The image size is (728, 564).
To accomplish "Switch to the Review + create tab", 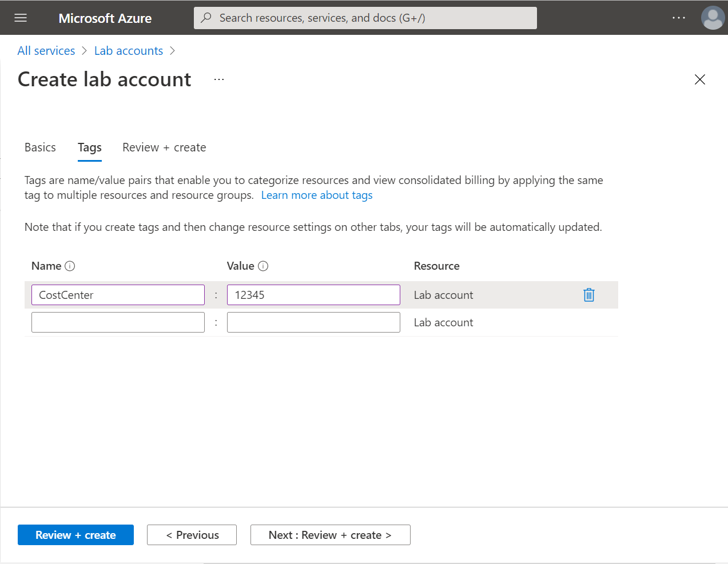I will point(164,147).
